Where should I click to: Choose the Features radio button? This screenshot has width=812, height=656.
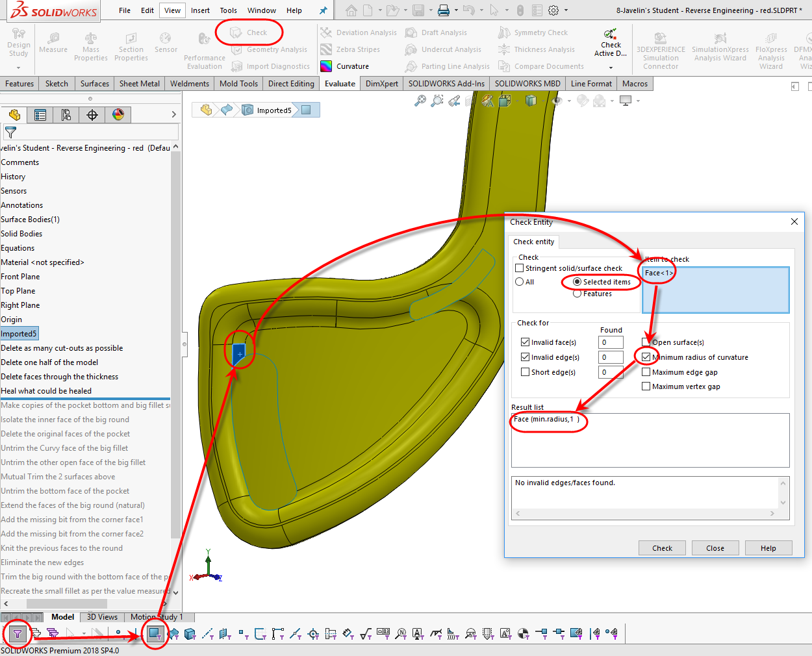pos(577,294)
